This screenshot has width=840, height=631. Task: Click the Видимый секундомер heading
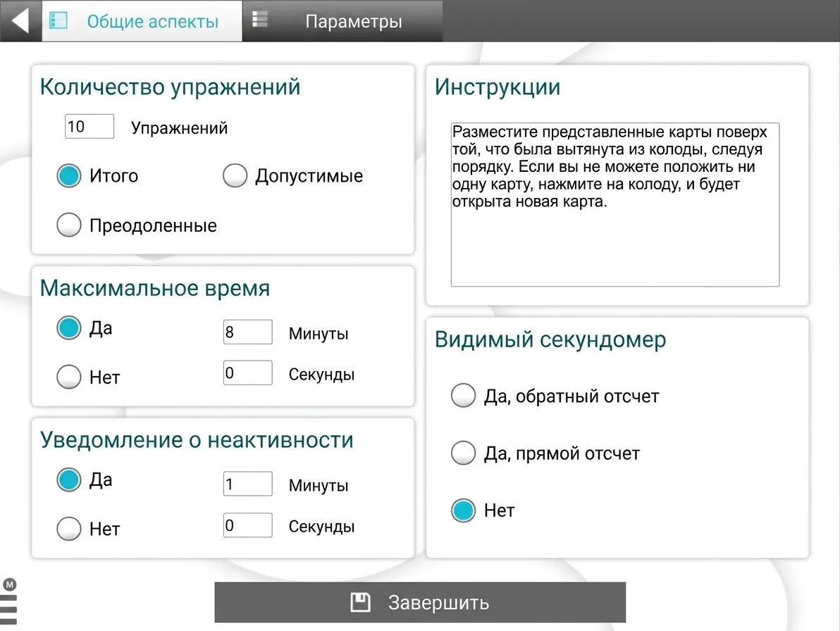pyautogui.click(x=550, y=339)
